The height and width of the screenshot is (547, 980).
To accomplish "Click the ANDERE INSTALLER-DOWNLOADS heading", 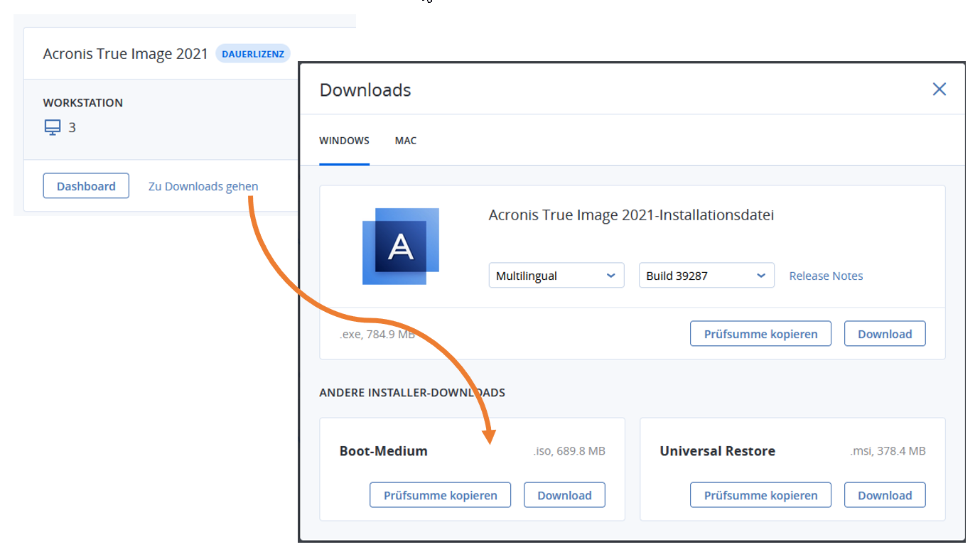I will (412, 392).
